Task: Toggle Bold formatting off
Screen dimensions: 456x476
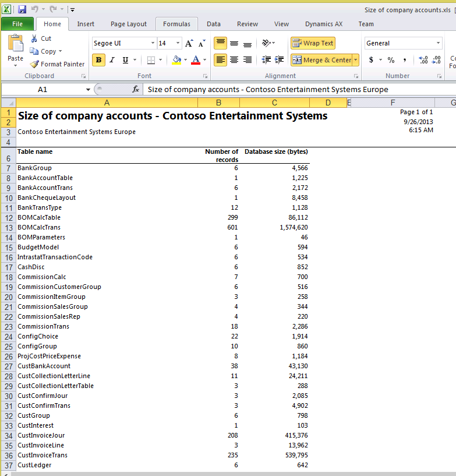Action: click(98, 60)
